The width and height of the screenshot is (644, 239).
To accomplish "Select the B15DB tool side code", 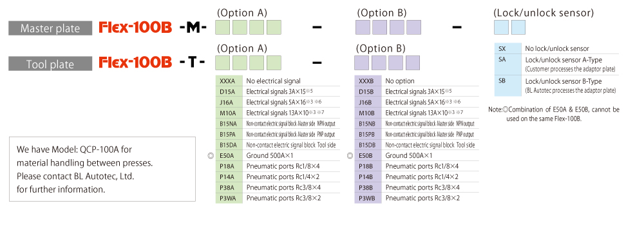I will pos(368,145).
